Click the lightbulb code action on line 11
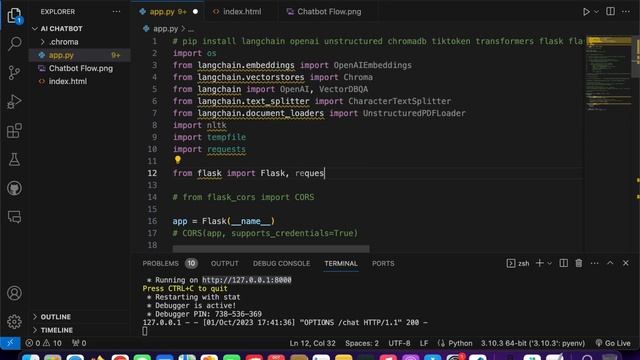Image resolution: width=640 pixels, height=360 pixels. pos(178,160)
